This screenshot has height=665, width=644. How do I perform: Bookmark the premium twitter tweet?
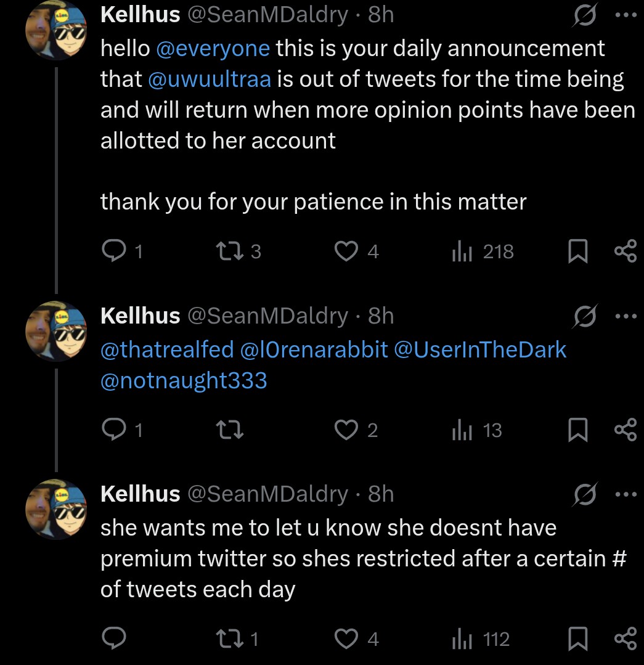[x=577, y=639]
